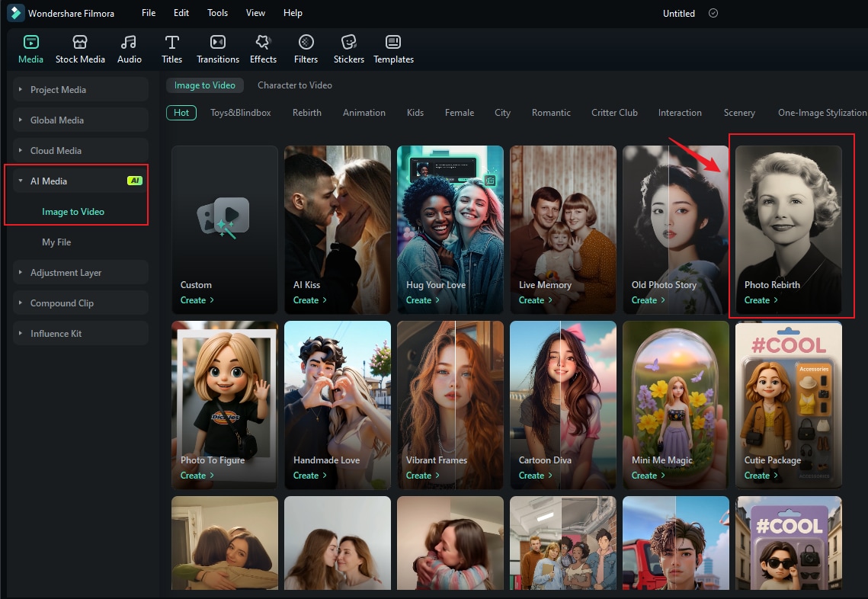Click Create under Photo Rebirth
Screen dimensions: 868x599
click(761, 300)
